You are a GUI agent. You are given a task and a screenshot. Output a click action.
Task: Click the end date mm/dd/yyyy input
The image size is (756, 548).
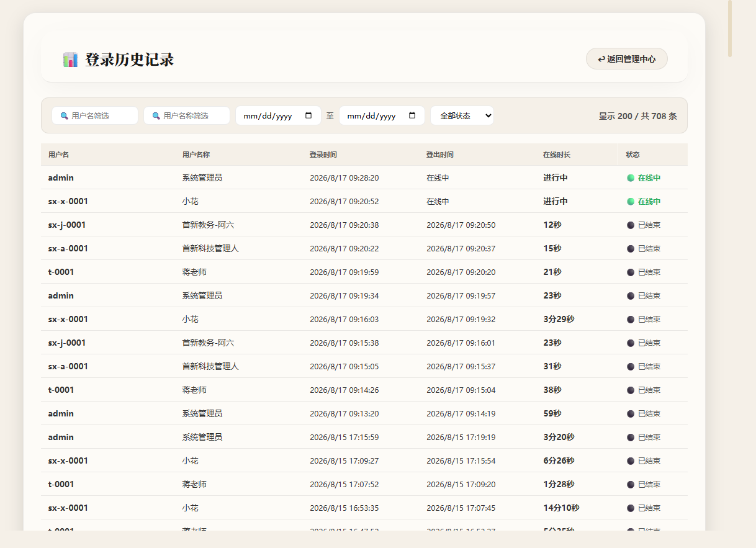[x=382, y=115]
